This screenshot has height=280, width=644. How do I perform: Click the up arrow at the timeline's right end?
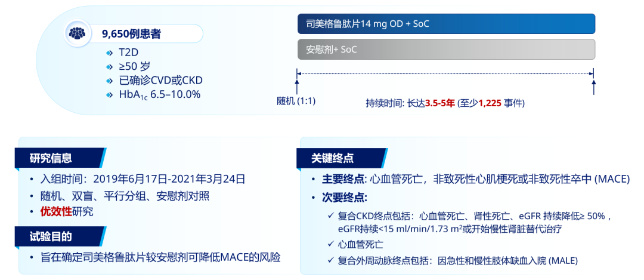pyautogui.click(x=593, y=85)
